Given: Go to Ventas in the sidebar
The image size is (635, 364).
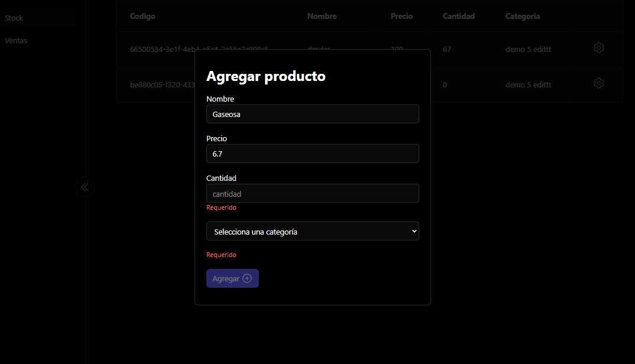Looking at the screenshot, I should [16, 41].
